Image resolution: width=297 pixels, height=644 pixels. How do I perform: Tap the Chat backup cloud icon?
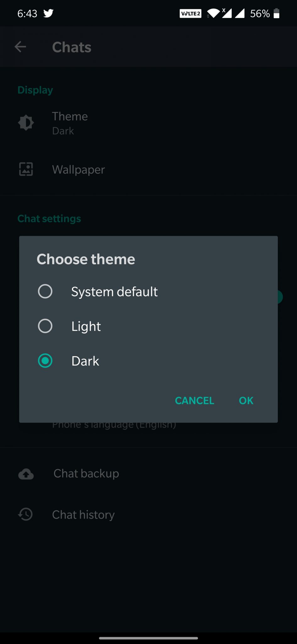(x=26, y=474)
